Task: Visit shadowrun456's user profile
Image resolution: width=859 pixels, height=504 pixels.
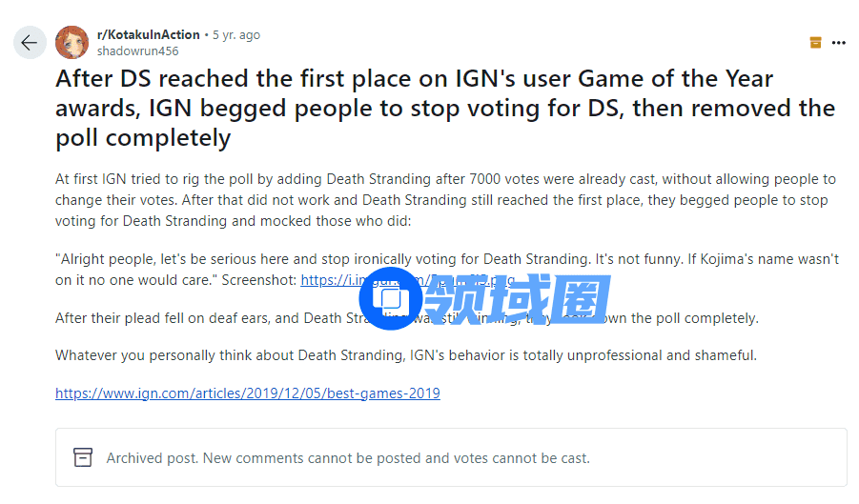Action: coord(137,50)
